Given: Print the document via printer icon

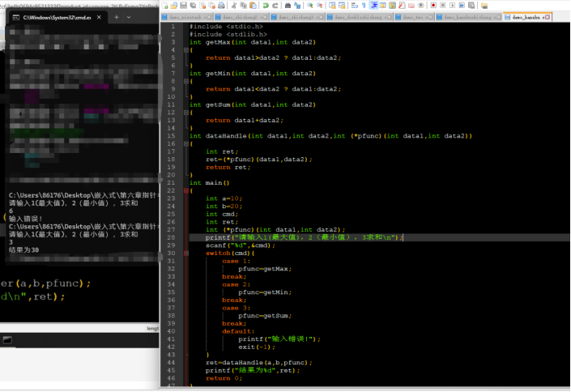Looking at the screenshot, I should click(221, 6).
